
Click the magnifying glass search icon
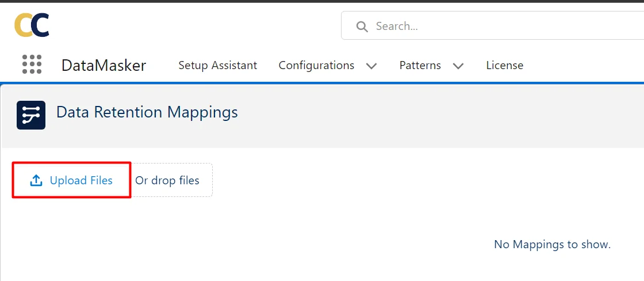coord(362,26)
